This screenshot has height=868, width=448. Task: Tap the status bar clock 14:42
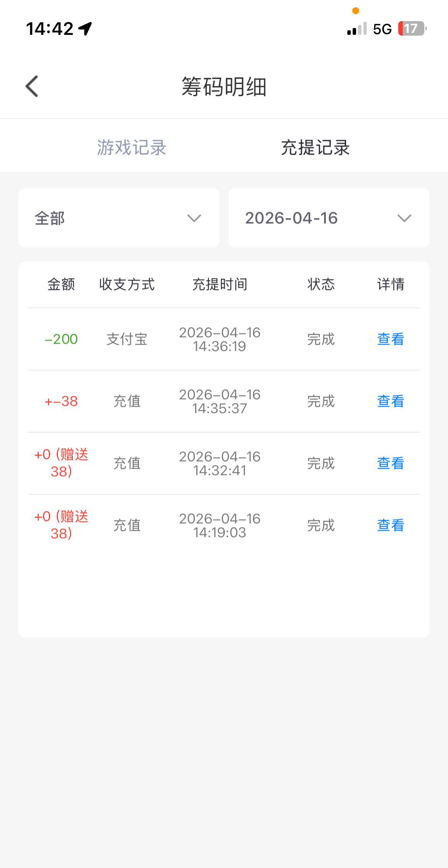point(49,29)
